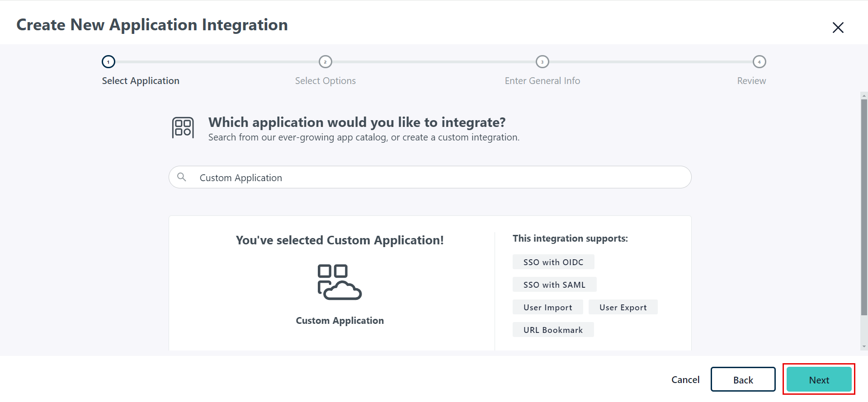Go to the Review step label
This screenshot has width=868, height=402.
[751, 81]
